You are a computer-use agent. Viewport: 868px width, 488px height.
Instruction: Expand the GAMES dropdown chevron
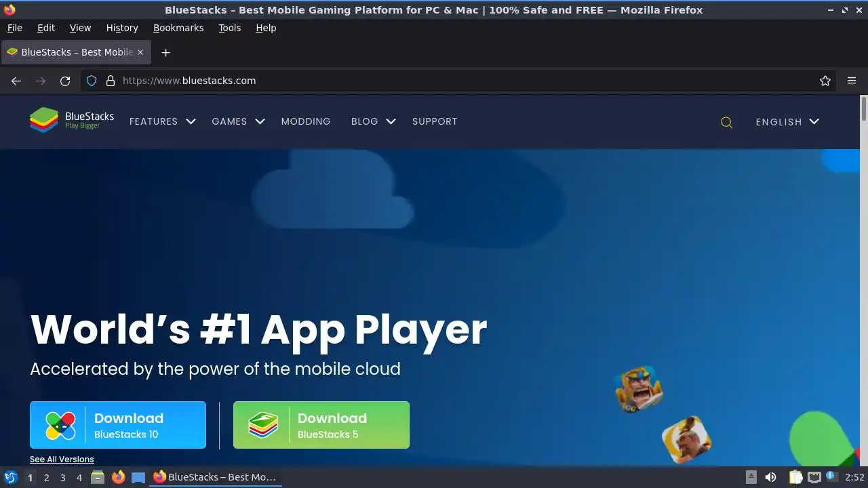[260, 121]
